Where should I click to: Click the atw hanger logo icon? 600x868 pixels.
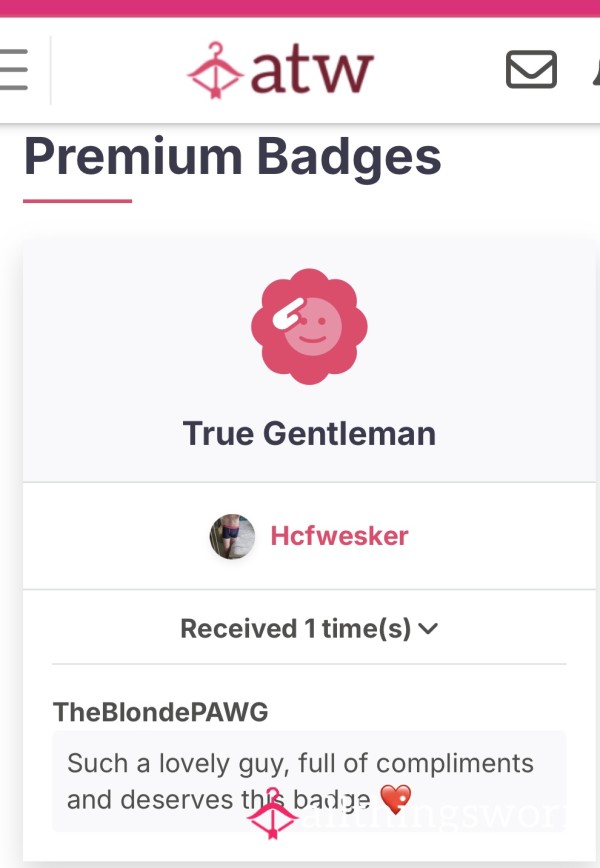click(215, 70)
